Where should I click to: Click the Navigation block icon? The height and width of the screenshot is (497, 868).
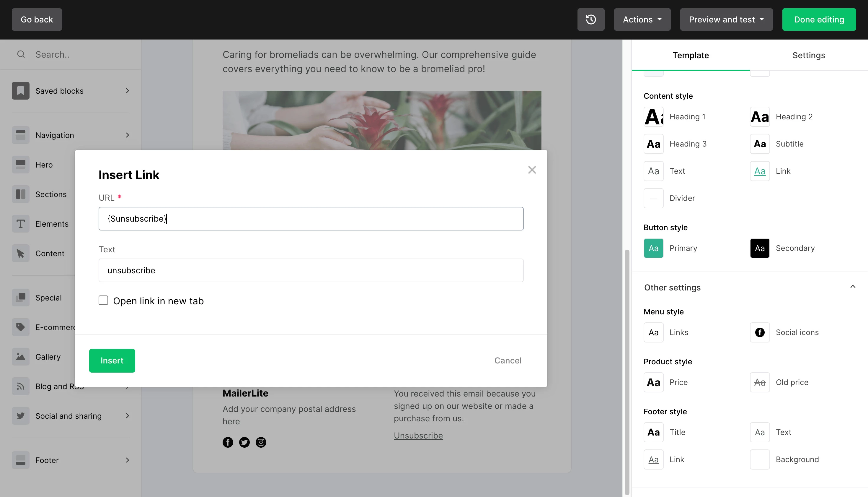(20, 135)
